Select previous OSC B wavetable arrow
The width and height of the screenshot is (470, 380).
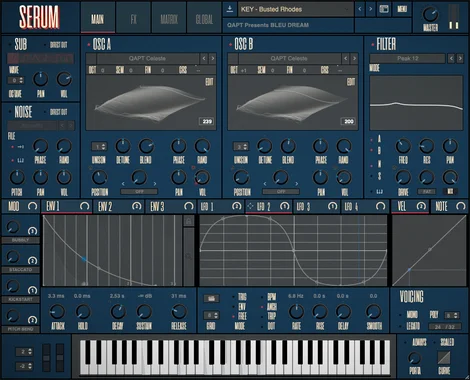(346, 58)
